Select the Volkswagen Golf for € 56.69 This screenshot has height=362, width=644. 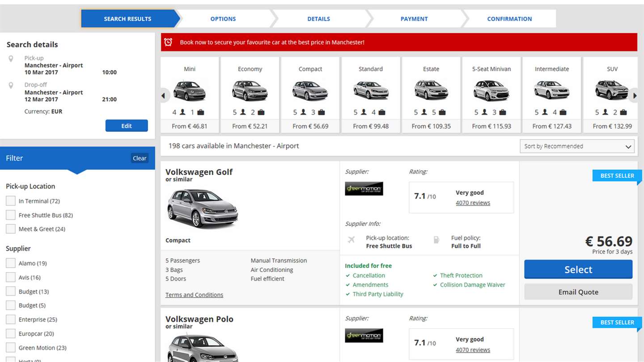pyautogui.click(x=578, y=269)
